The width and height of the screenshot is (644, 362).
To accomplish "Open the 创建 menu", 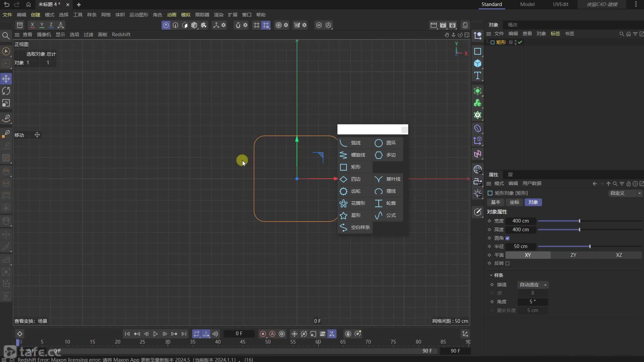I will pyautogui.click(x=36, y=15).
